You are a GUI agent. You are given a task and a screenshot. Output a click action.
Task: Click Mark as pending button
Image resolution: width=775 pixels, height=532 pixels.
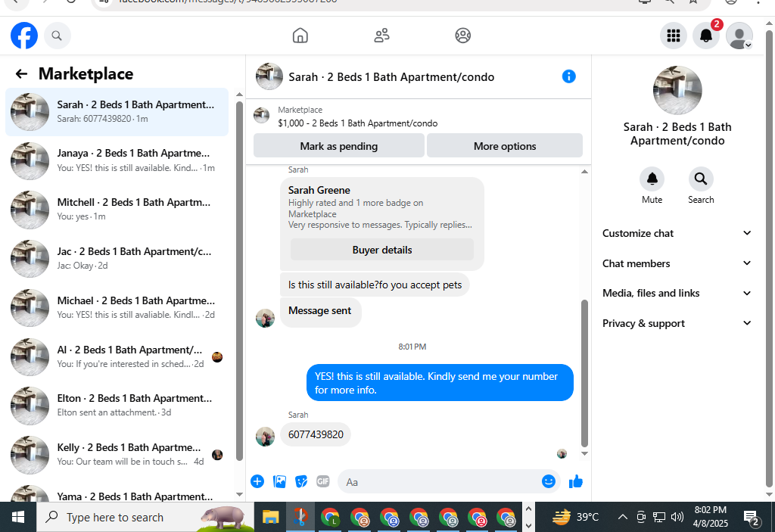pos(338,146)
